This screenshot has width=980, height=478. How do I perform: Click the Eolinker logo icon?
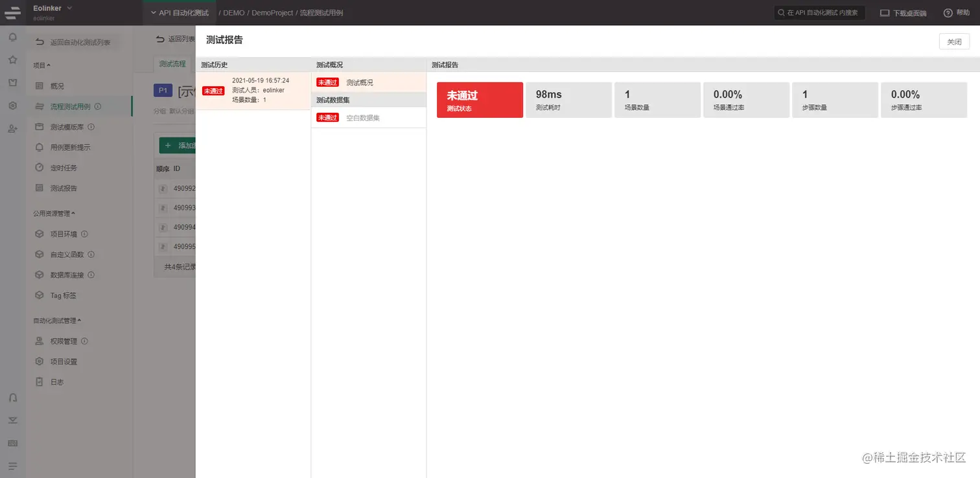(x=12, y=12)
